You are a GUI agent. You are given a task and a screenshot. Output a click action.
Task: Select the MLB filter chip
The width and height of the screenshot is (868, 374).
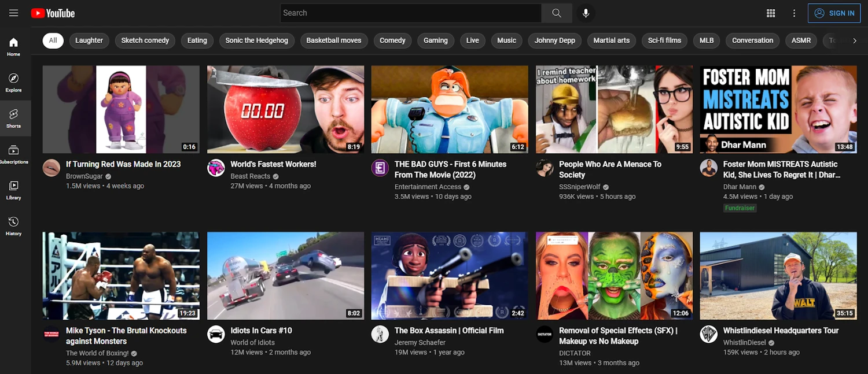pos(707,40)
